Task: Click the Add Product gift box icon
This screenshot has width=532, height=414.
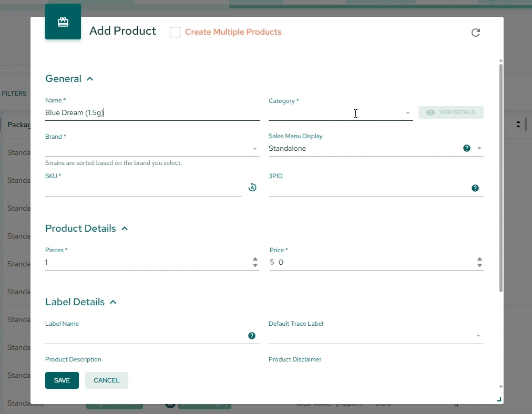Action: click(63, 22)
